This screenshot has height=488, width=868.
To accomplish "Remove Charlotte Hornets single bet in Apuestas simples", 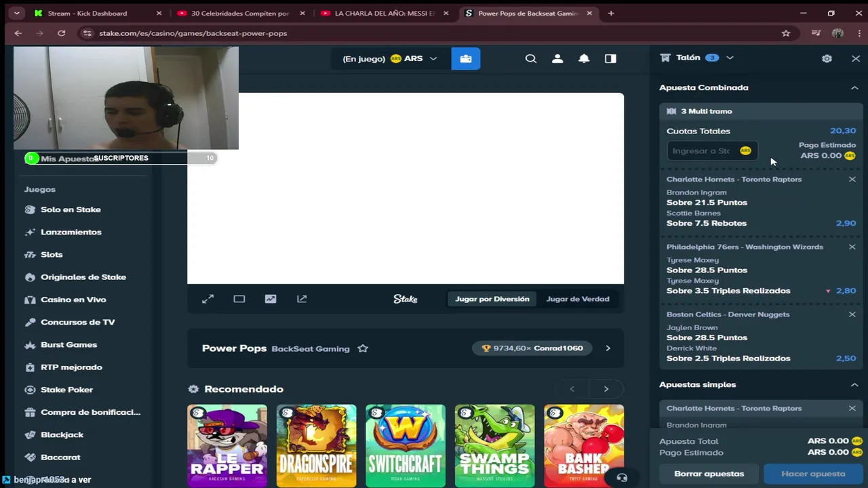I will pos(852,408).
